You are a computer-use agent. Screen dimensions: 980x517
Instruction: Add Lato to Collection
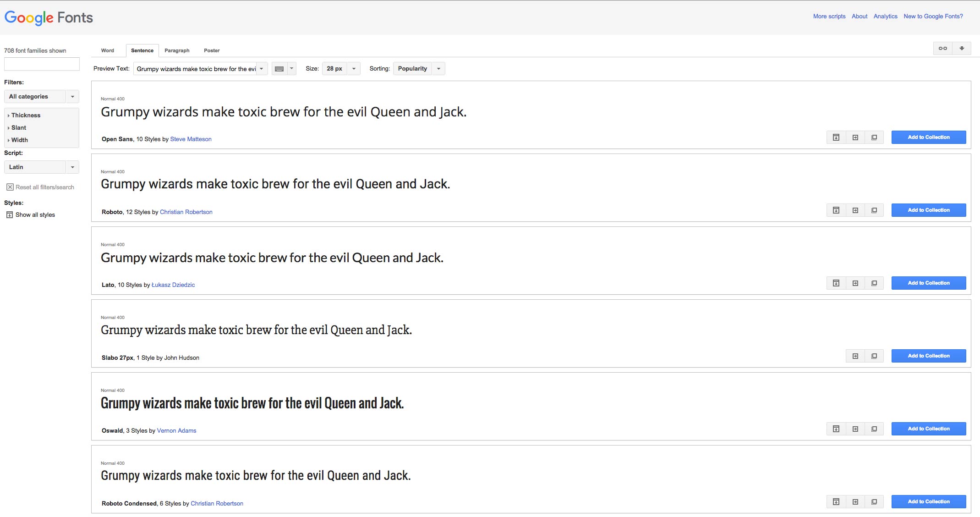929,283
